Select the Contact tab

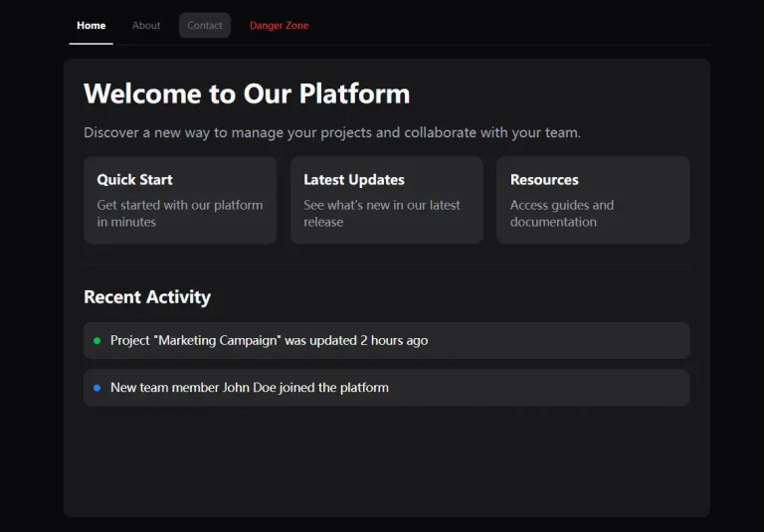pyautogui.click(x=205, y=26)
